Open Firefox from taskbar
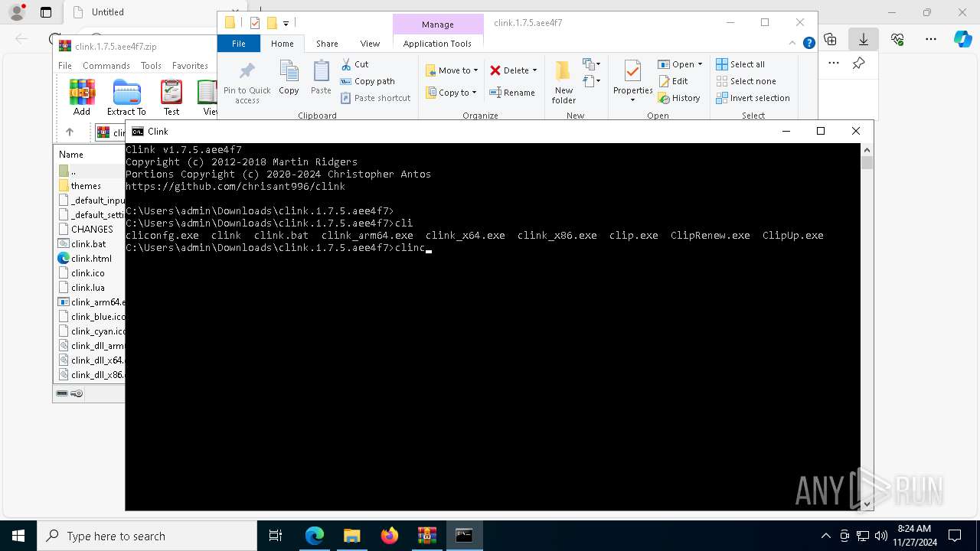 coord(390,536)
